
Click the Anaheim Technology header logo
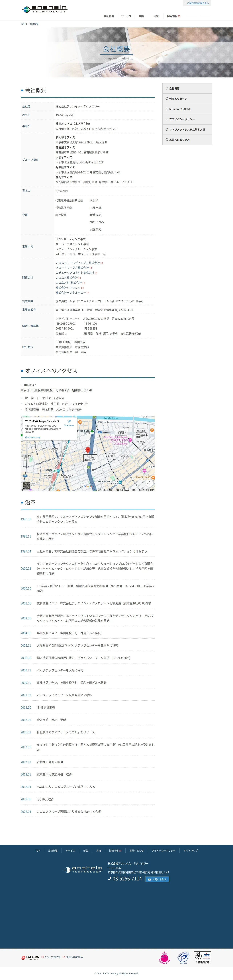click(44, 9)
